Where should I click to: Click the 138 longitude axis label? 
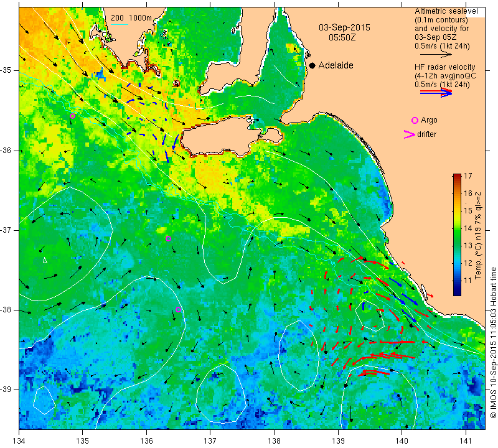274,441
